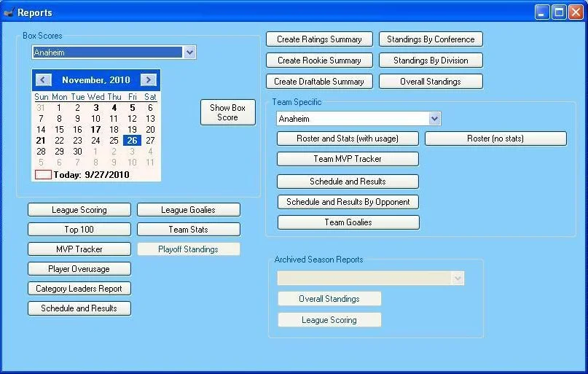Open the Box Scores team dropdown
Screen dimensions: 588x374
tap(189, 52)
